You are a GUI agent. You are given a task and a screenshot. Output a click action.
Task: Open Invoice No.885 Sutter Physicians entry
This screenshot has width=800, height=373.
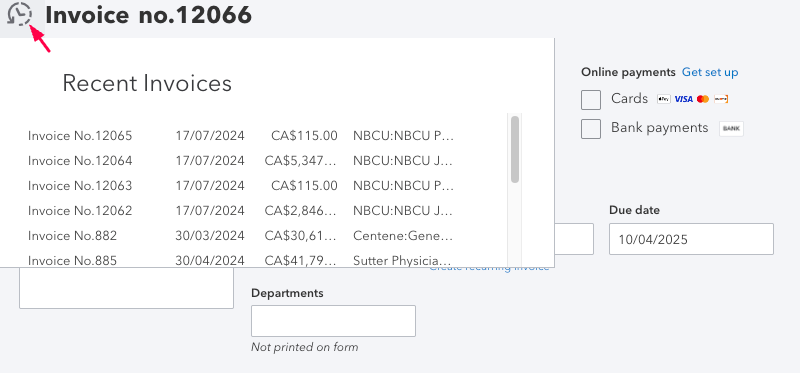pos(241,259)
